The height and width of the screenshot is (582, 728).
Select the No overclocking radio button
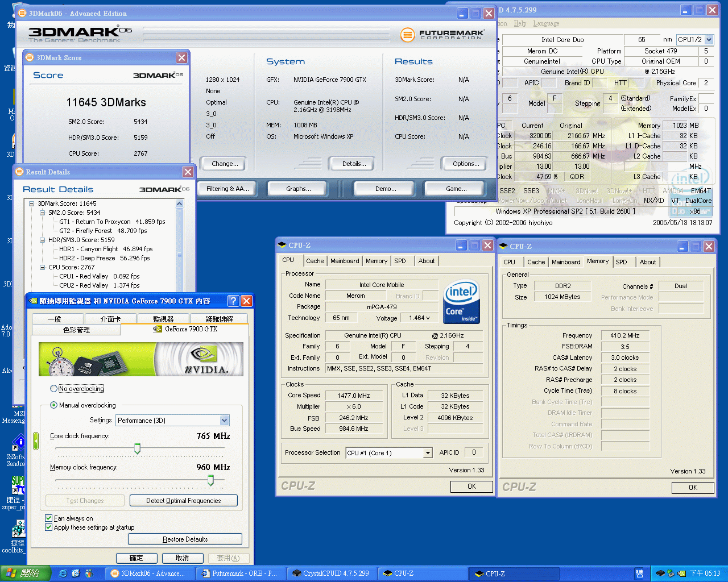click(x=54, y=389)
